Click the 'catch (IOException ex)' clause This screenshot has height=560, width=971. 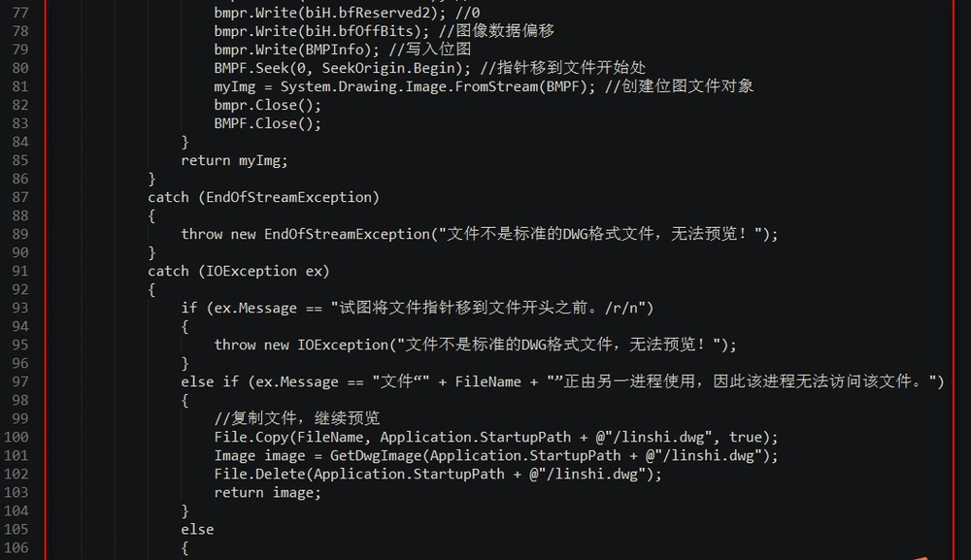click(x=238, y=271)
